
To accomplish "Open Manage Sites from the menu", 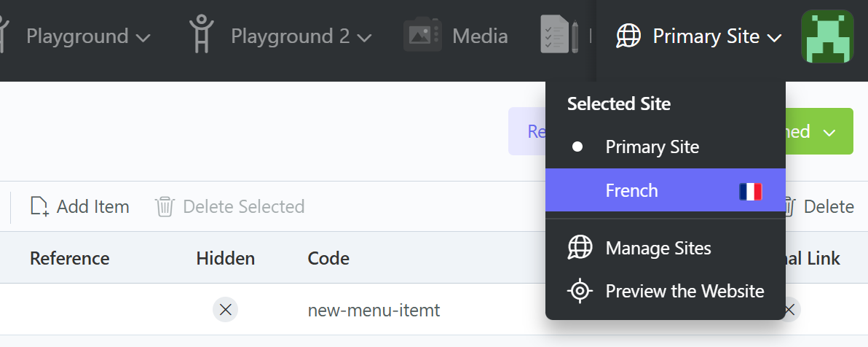I will [658, 249].
